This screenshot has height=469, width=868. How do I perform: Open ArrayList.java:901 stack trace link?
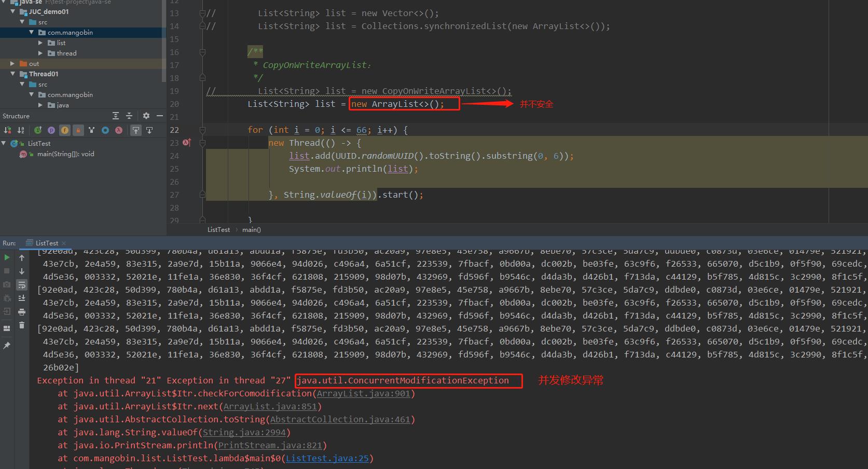363,393
